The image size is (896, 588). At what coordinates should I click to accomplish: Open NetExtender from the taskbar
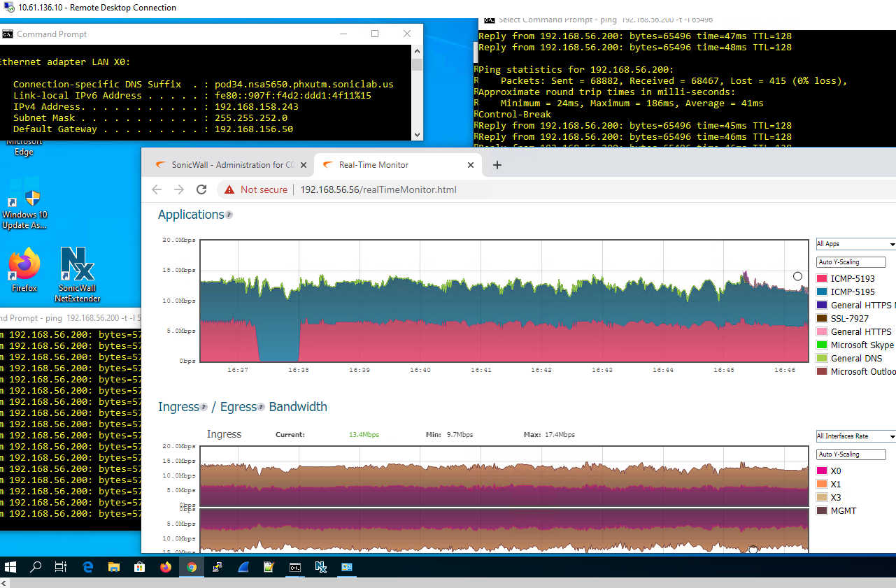tap(321, 567)
